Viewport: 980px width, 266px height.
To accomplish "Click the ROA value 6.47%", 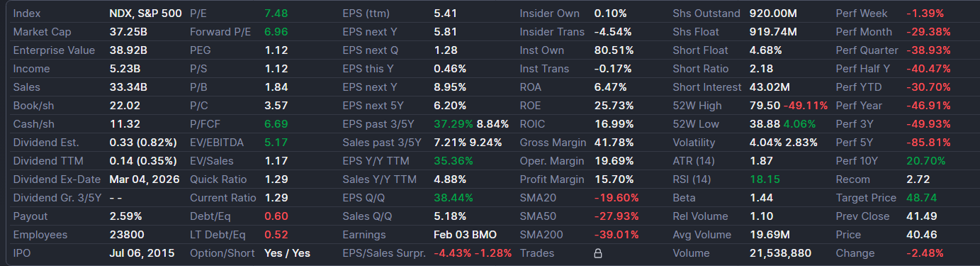I will point(610,87).
